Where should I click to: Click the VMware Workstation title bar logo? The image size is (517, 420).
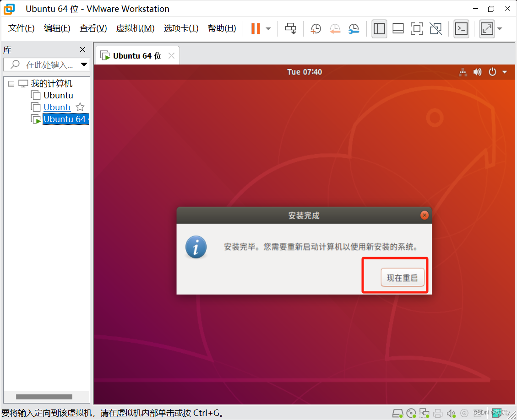click(9, 9)
